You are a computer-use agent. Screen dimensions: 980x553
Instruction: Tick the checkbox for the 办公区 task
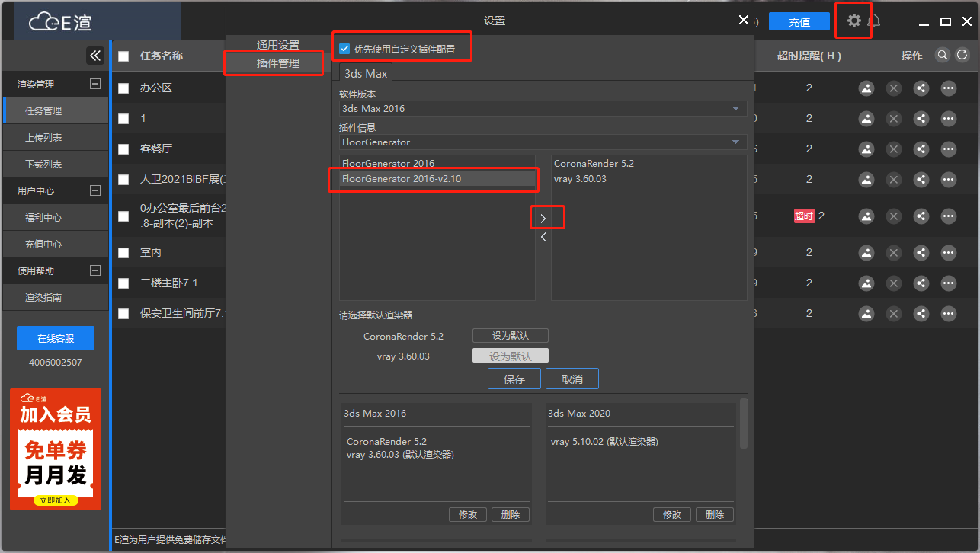123,88
